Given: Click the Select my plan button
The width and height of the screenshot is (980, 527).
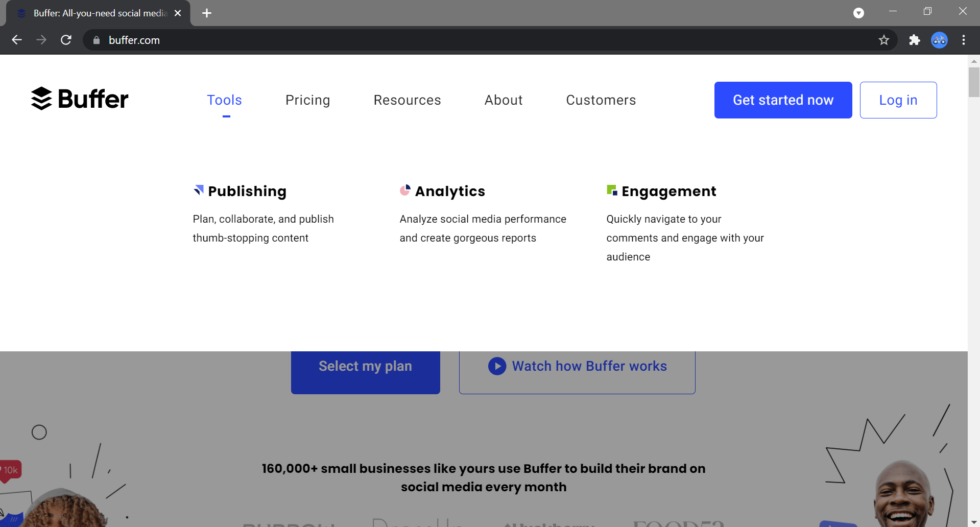Looking at the screenshot, I should [366, 372].
